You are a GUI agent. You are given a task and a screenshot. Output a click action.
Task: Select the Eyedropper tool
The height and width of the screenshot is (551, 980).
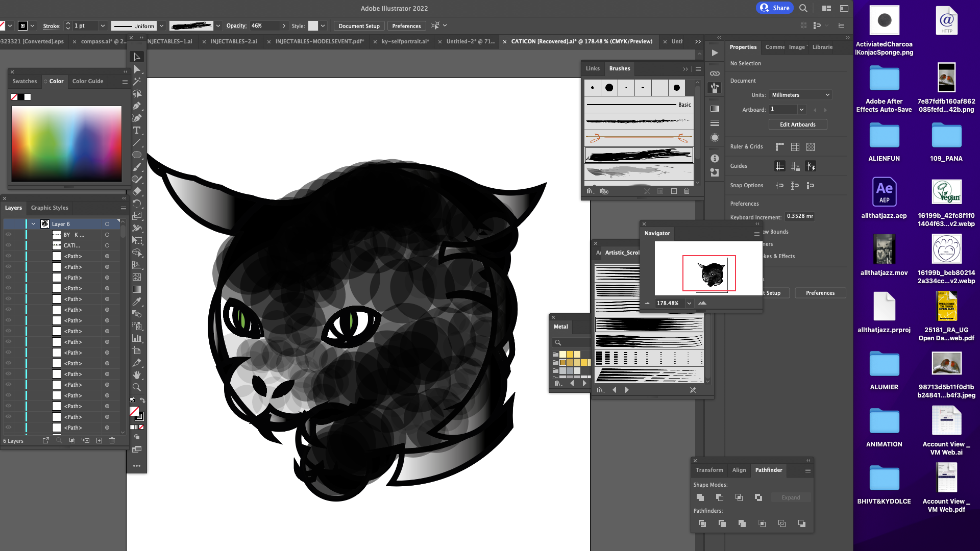coord(137,302)
